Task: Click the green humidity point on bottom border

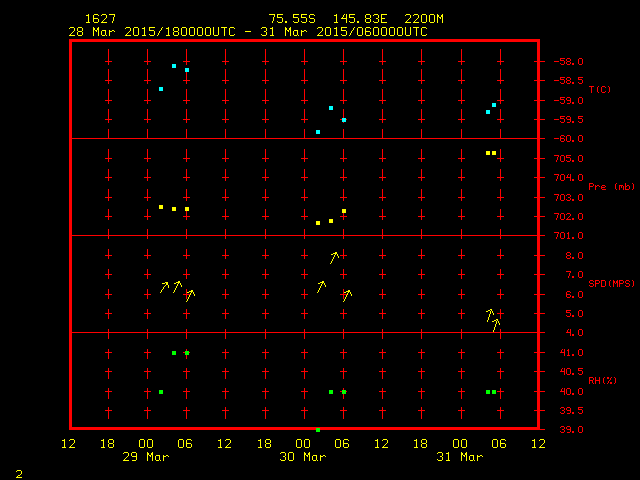Action: [318, 430]
